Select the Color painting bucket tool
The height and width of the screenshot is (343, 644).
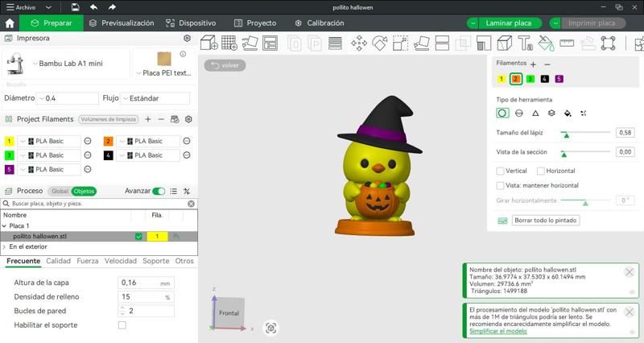click(x=546, y=43)
